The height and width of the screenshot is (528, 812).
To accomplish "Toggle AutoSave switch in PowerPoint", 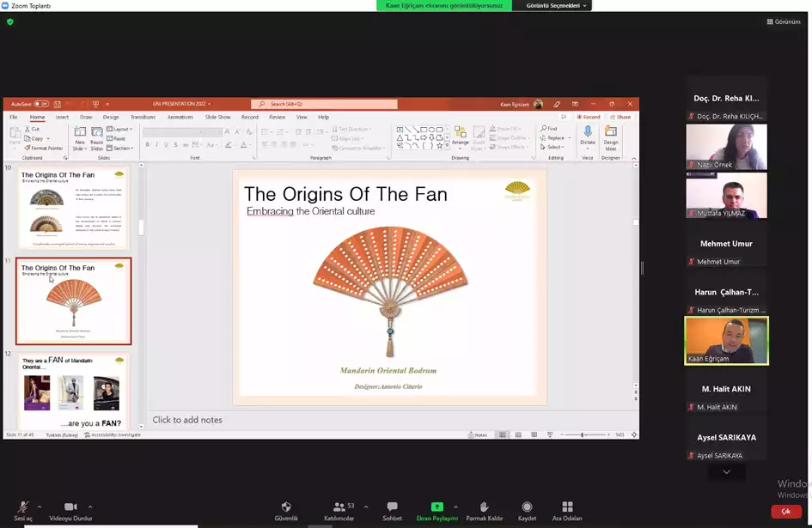I will [x=41, y=104].
